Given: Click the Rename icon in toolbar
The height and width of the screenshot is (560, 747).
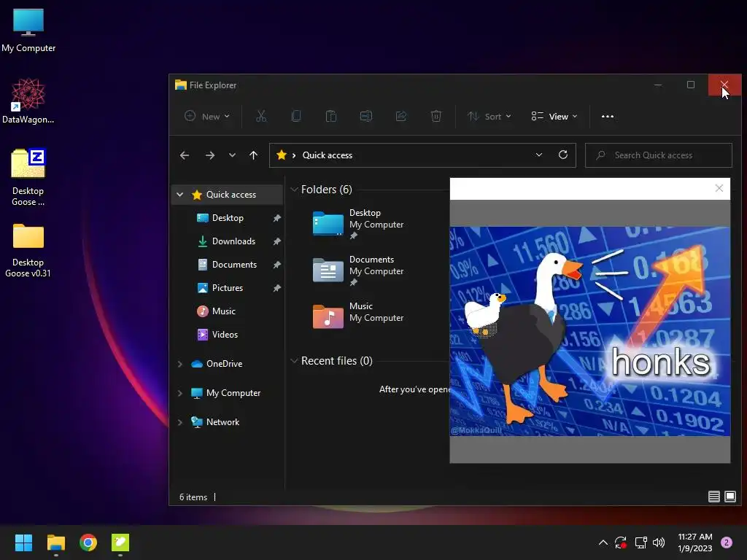Looking at the screenshot, I should [x=366, y=116].
